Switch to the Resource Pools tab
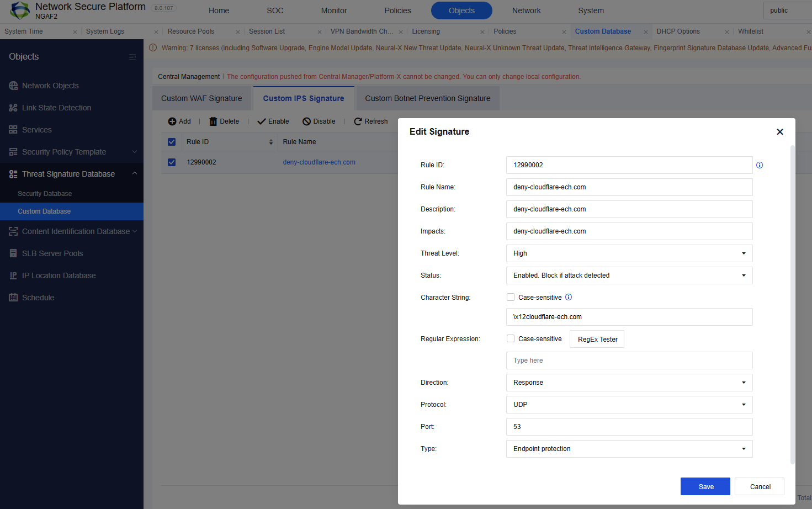This screenshot has height=509, width=812. [190, 31]
